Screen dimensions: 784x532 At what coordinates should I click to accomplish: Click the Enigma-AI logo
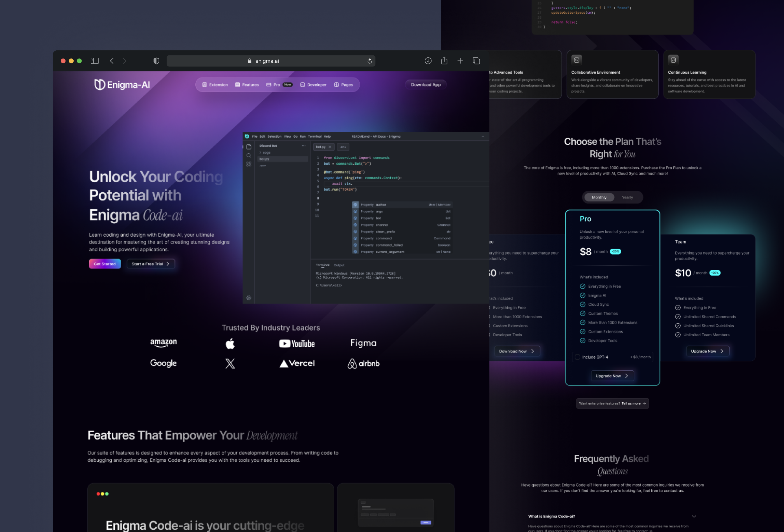pos(122,84)
